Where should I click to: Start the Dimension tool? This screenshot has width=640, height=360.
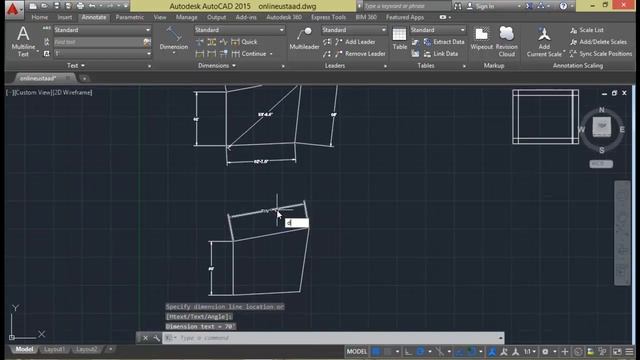tap(174, 39)
